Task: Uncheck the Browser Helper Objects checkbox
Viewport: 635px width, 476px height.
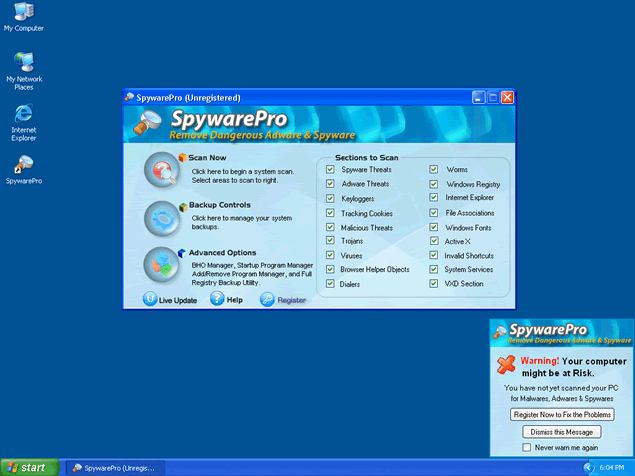Action: [x=330, y=269]
